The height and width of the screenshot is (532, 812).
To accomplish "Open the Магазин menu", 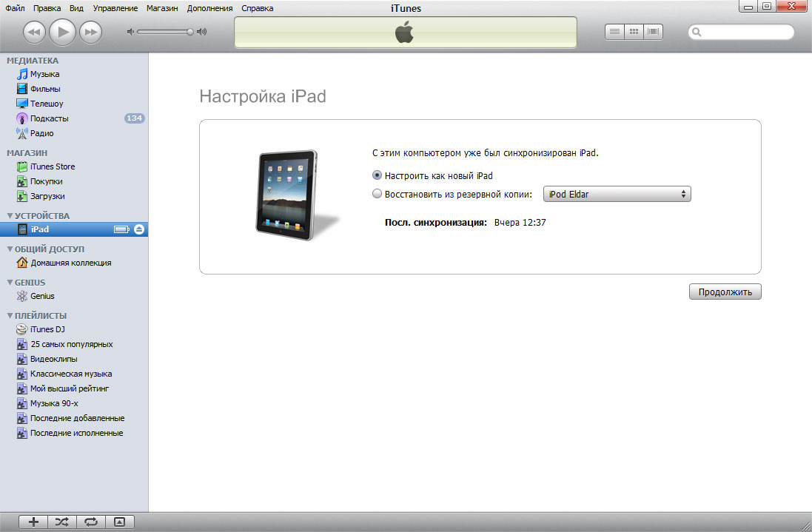I will click(x=162, y=8).
